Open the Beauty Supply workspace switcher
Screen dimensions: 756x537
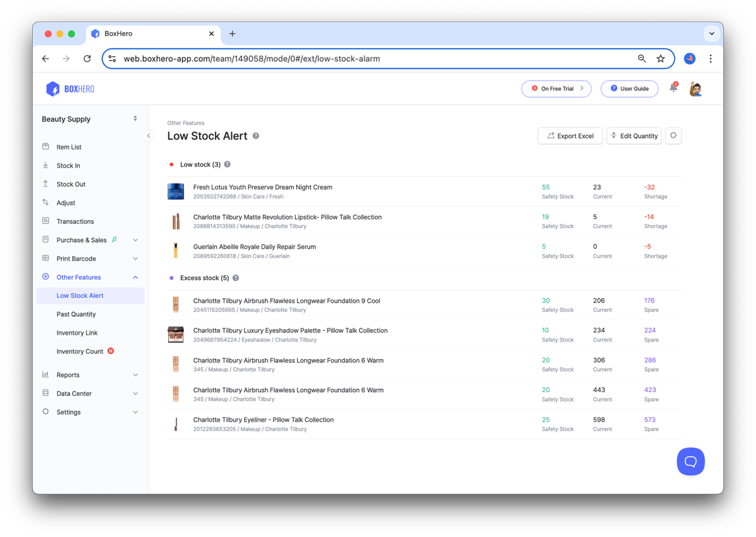click(89, 118)
